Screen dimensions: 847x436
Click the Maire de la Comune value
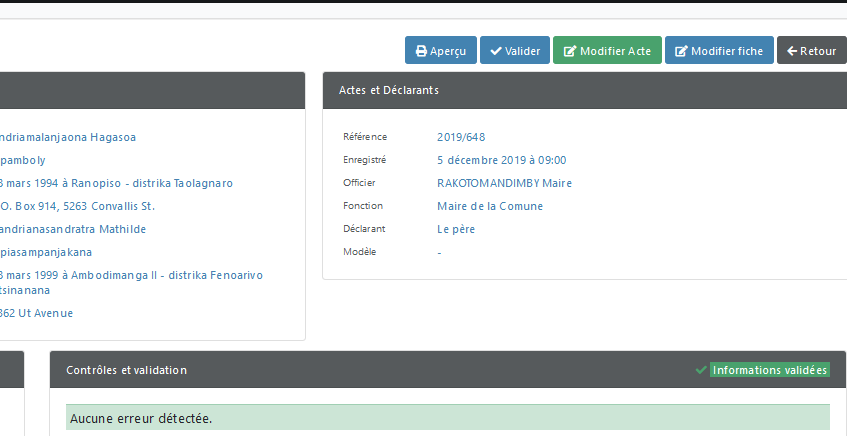coord(489,206)
